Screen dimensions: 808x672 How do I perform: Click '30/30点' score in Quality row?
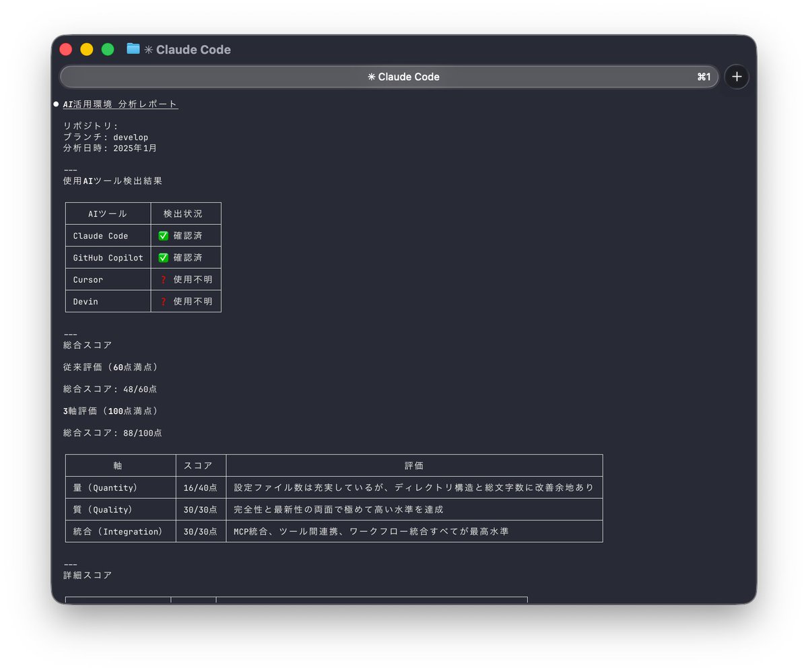point(201,510)
